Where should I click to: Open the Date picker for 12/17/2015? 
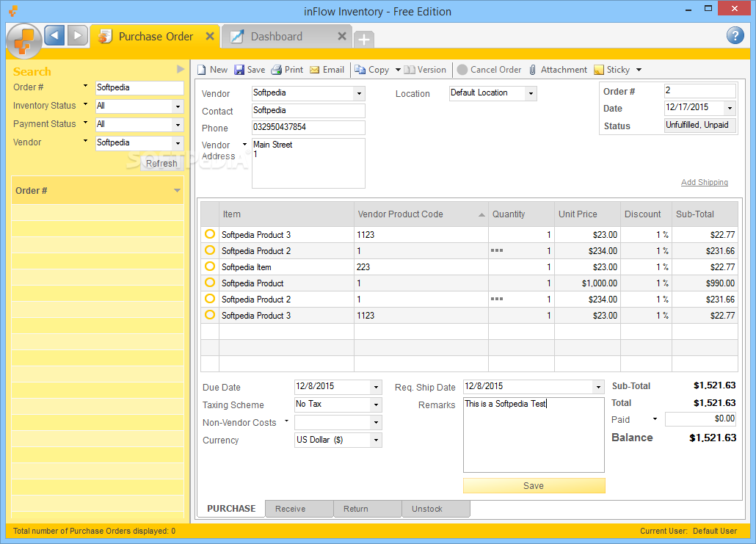coord(730,108)
